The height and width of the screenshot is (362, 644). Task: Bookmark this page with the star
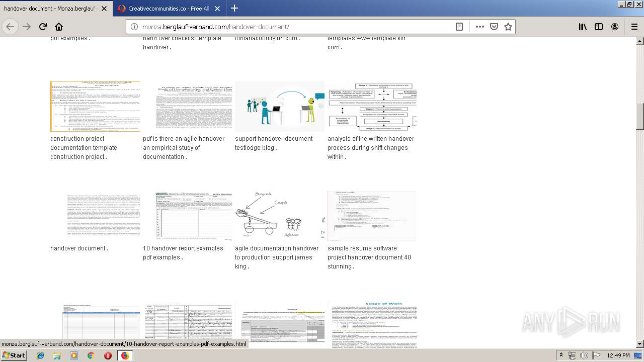point(508,27)
